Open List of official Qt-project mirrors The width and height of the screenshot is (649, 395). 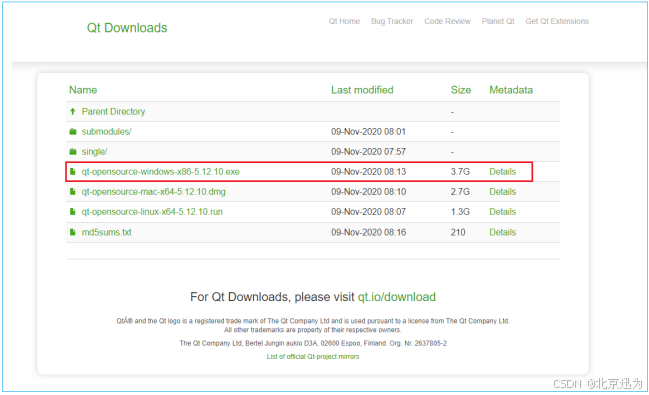(x=313, y=356)
